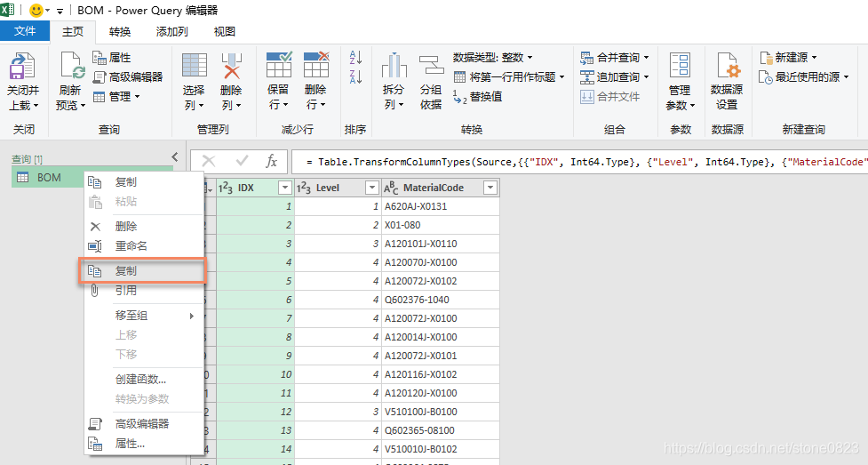Open the MaterialCode column filter dropdown
Screen dimensions: 868x465
(x=490, y=188)
